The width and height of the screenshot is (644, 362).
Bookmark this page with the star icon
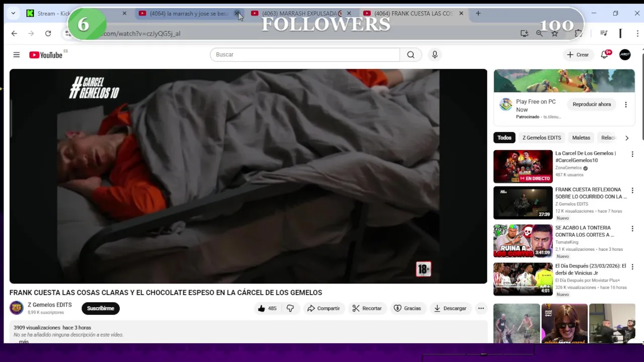(x=554, y=33)
